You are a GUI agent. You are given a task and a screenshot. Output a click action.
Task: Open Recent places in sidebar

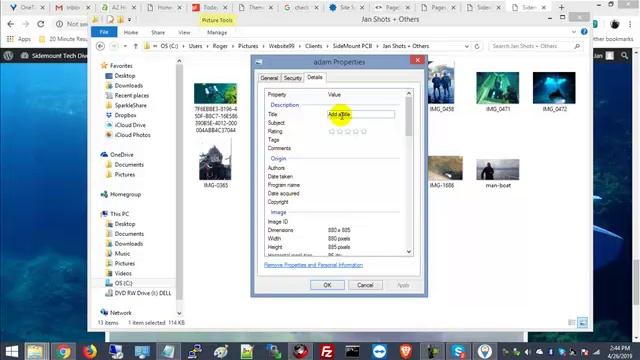(131, 95)
